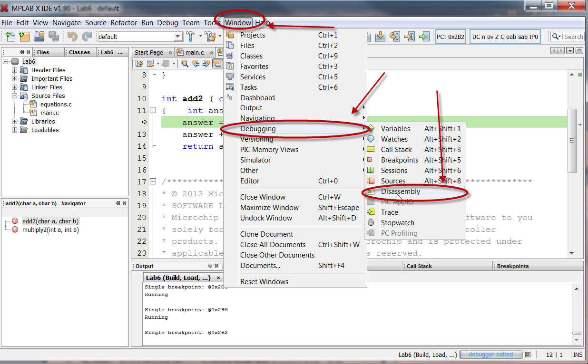Click Reset Windows in the Window menu
The image size is (588, 364).
point(264,282)
